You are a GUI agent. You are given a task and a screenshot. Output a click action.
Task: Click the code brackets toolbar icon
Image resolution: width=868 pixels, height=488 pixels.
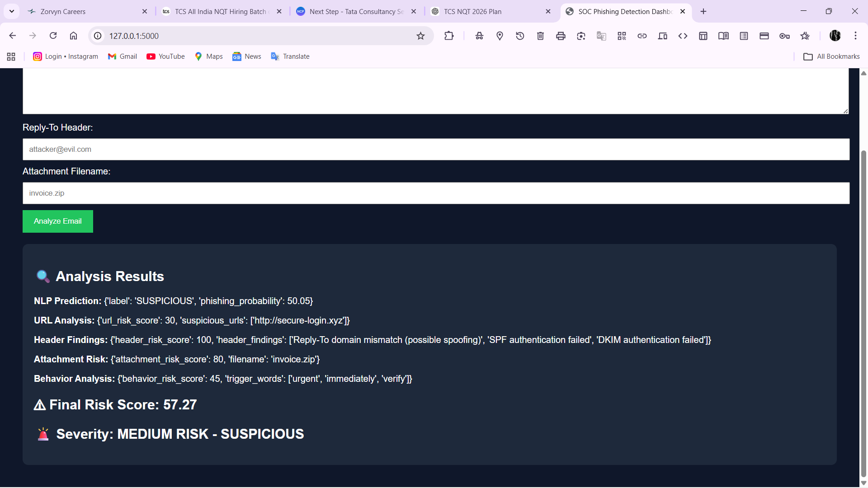pyautogui.click(x=683, y=36)
